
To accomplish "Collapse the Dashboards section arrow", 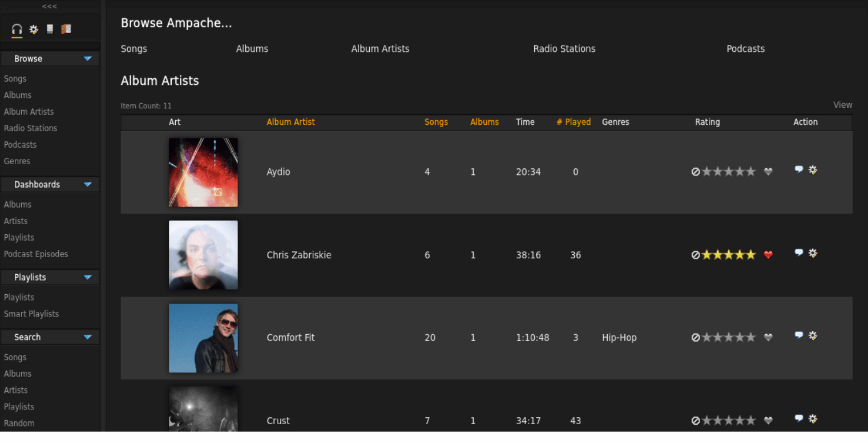I will (x=87, y=185).
